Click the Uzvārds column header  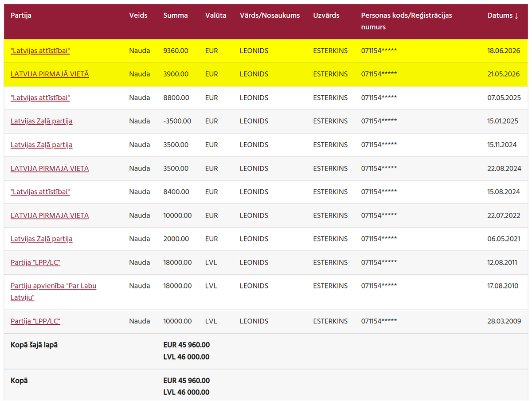(326, 16)
